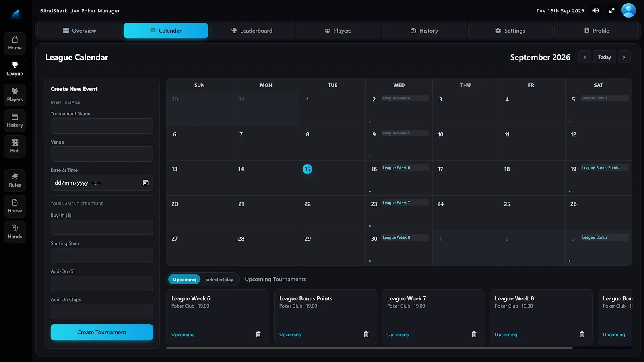Select the League trophy sidebar icon
The image size is (644, 362).
tap(15, 69)
